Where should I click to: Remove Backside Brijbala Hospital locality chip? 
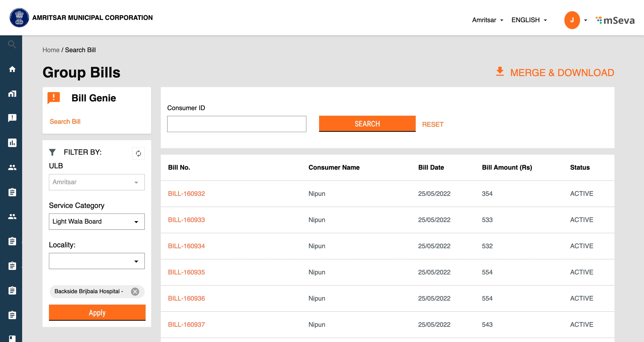(x=135, y=292)
